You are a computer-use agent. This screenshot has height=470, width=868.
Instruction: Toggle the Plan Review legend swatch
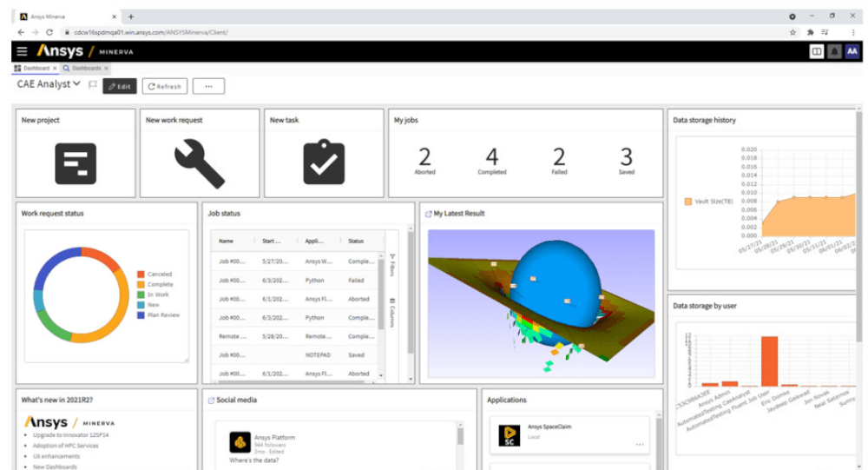coord(141,314)
